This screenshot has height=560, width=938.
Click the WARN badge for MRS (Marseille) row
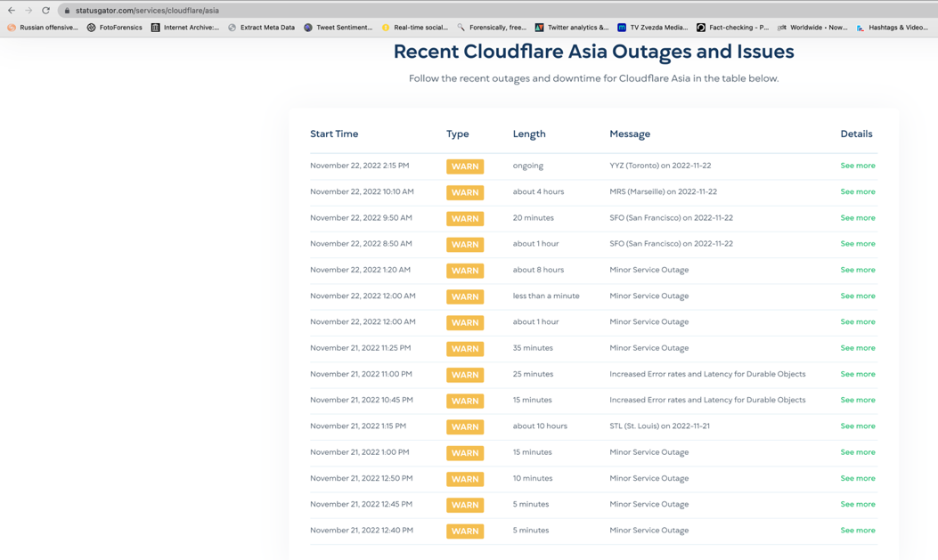[x=465, y=192]
